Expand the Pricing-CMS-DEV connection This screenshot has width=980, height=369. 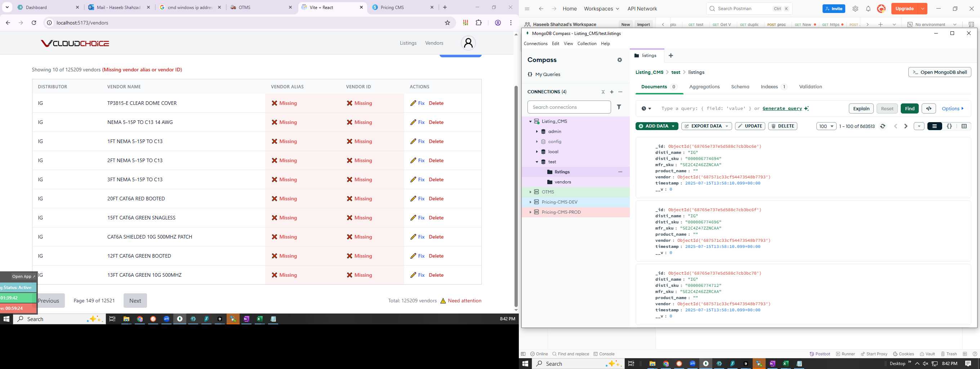530,202
